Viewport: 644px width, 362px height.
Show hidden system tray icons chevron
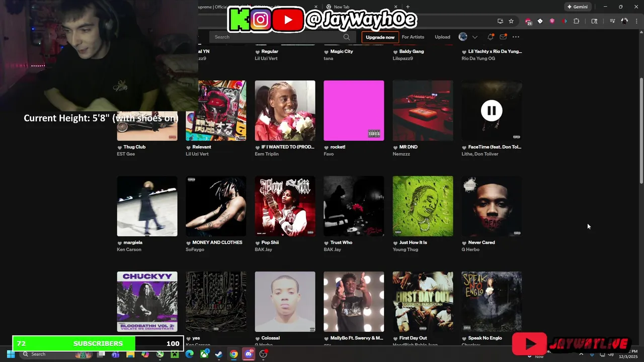[x=581, y=354]
